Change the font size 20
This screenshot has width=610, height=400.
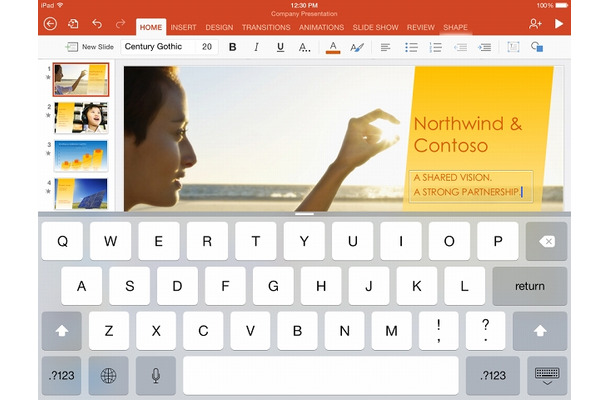pyautogui.click(x=207, y=47)
